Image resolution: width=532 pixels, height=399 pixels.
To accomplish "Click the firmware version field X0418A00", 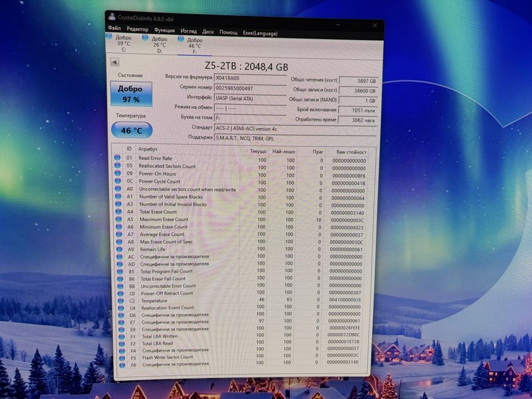I will click(250, 79).
